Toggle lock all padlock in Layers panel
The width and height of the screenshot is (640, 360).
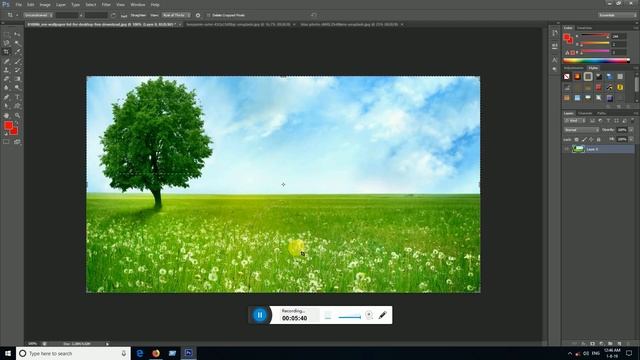[x=599, y=139]
